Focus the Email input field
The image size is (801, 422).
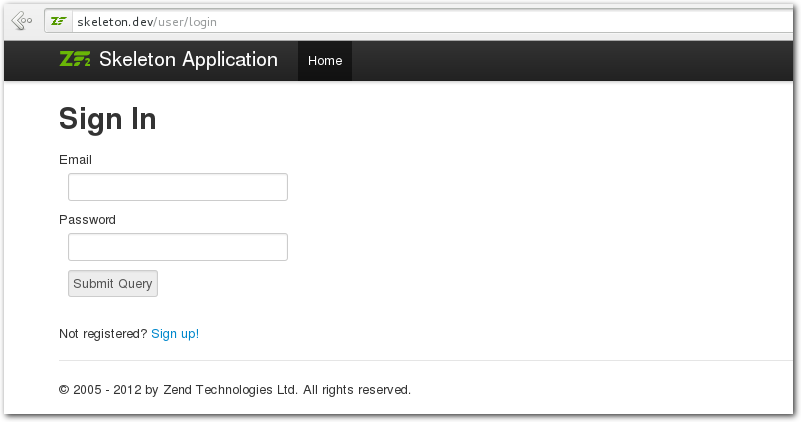pyautogui.click(x=178, y=187)
